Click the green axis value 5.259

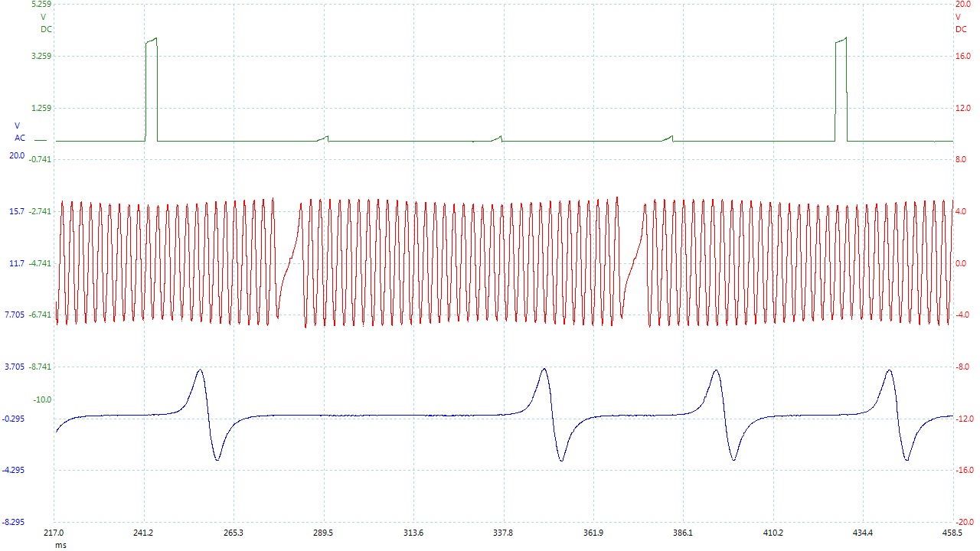pyautogui.click(x=41, y=5)
